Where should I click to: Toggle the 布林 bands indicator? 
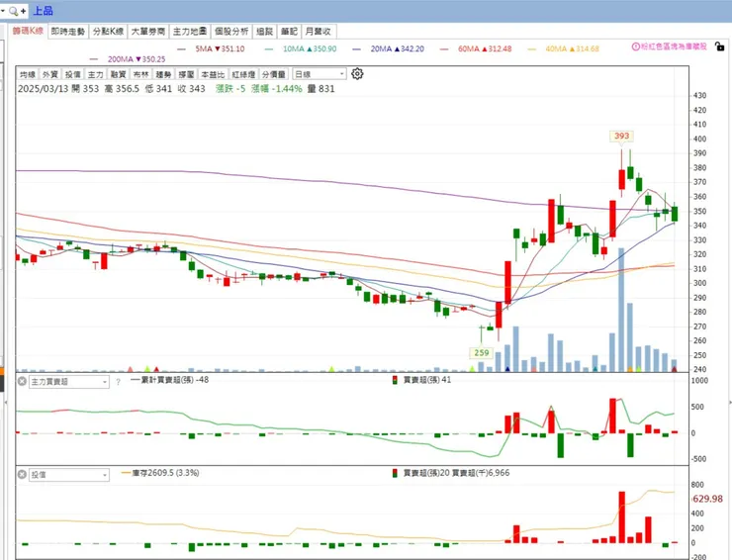click(140, 74)
